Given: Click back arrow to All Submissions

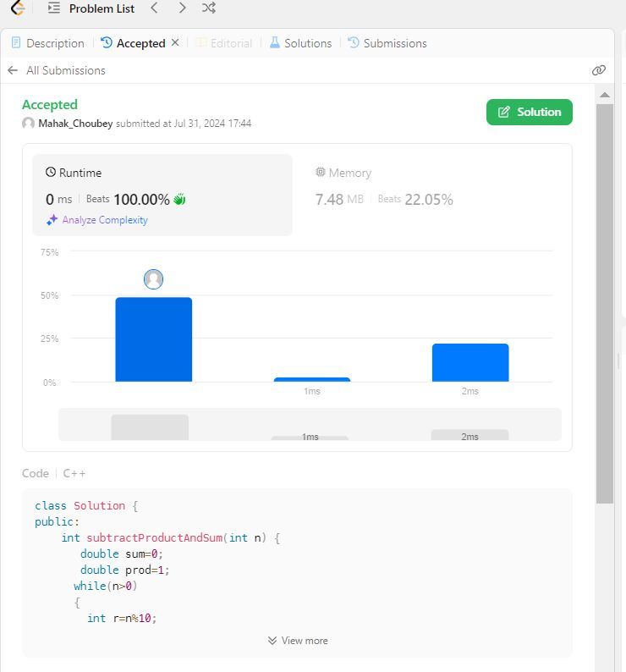Looking at the screenshot, I should [13, 70].
